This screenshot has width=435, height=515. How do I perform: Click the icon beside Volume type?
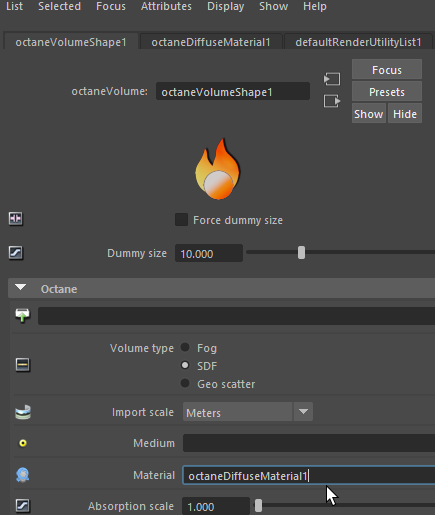pyautogui.click(x=23, y=364)
